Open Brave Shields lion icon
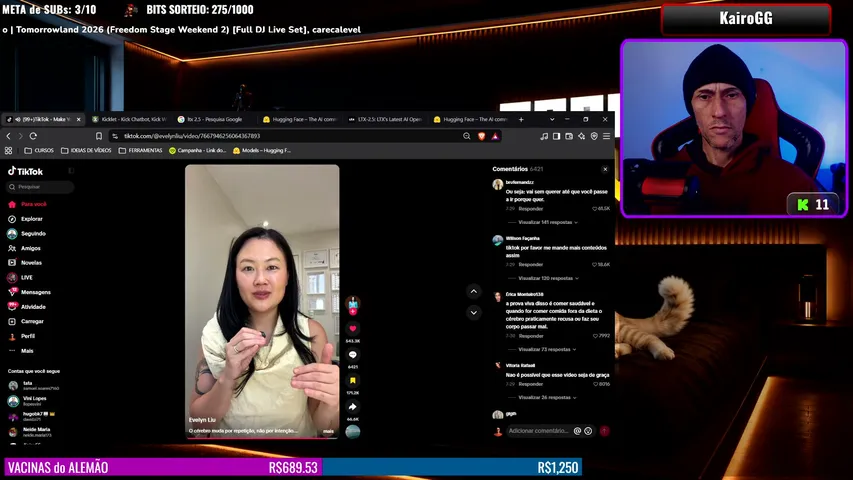853x480 pixels. click(481, 136)
